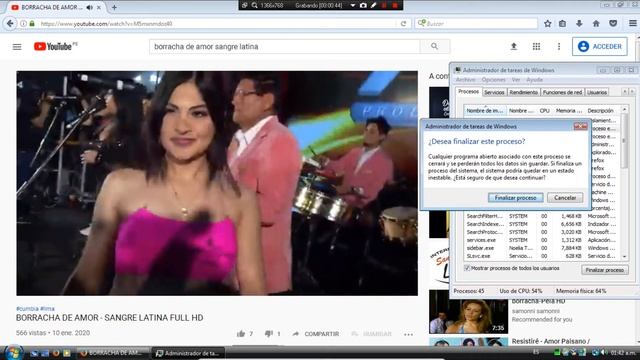Open the Firefox downloads arrow icon

tap(579, 24)
